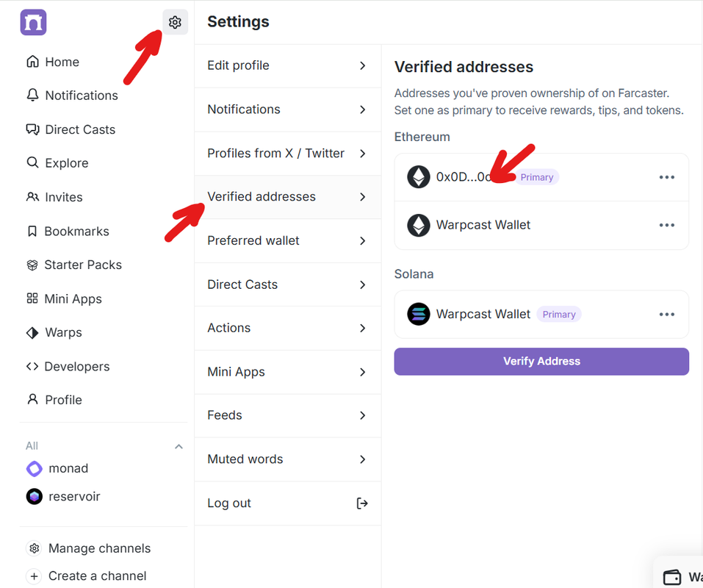Screen dimensions: 703x588
Task: Click the Notifications bell icon in sidebar
Action: click(32, 95)
